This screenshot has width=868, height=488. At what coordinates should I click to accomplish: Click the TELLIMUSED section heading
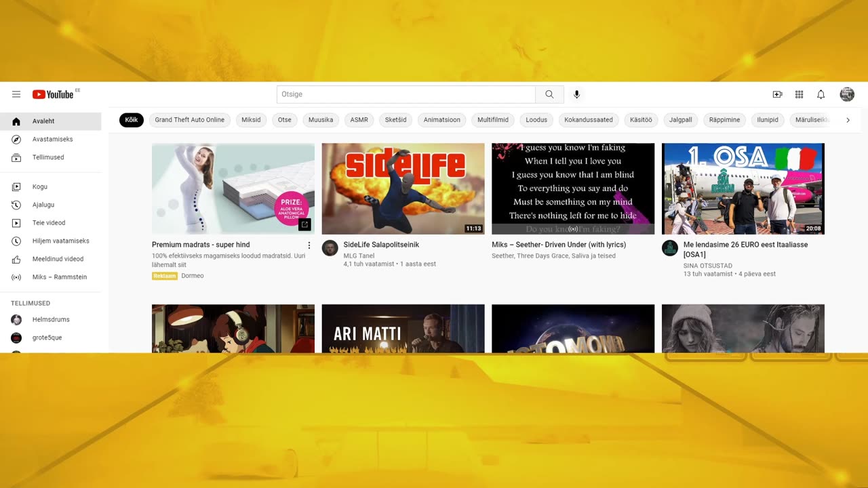[31, 303]
